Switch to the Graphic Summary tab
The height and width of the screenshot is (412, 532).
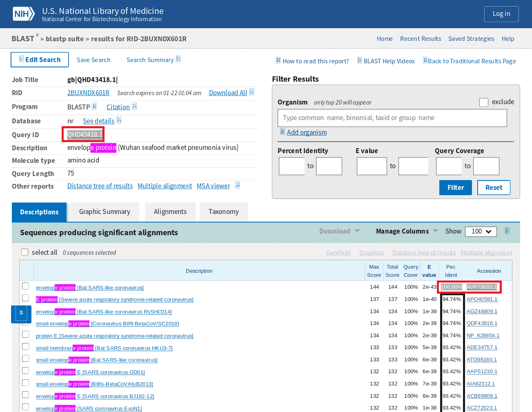coord(105,212)
